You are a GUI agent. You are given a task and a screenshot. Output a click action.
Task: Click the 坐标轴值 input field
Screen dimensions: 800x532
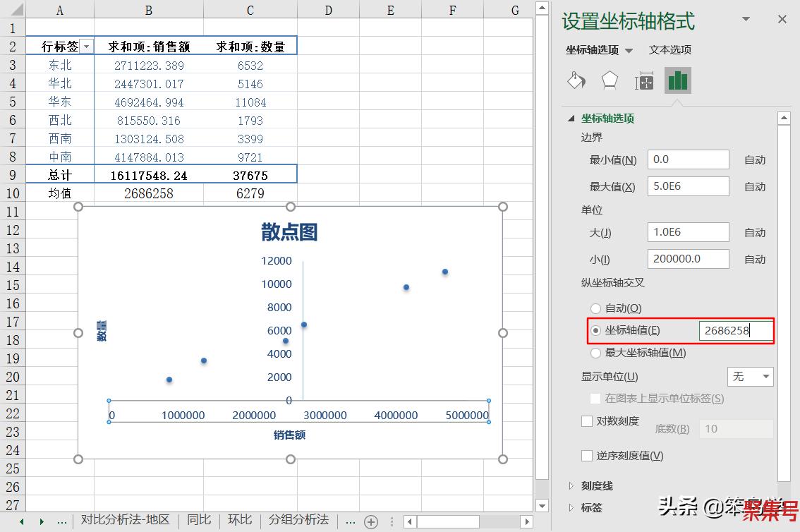click(x=735, y=330)
